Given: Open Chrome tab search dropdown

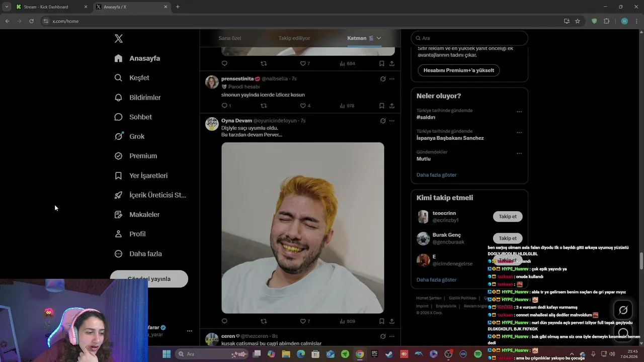Looking at the screenshot, I should pos(7,7).
